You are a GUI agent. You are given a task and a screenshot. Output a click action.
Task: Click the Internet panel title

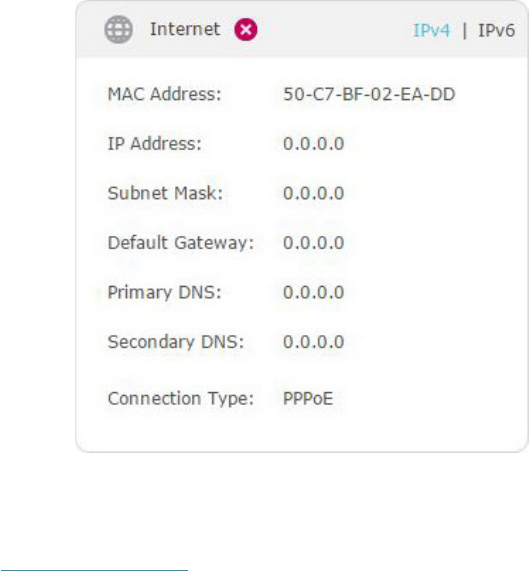[185, 29]
